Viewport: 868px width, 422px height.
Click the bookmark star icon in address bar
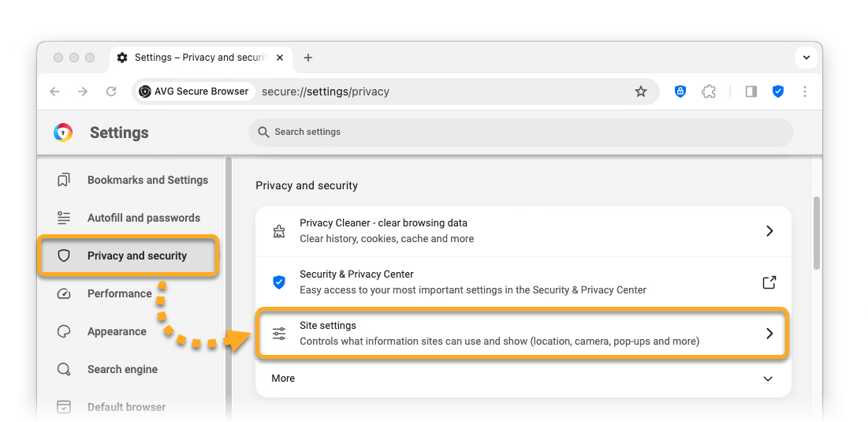pos(641,91)
